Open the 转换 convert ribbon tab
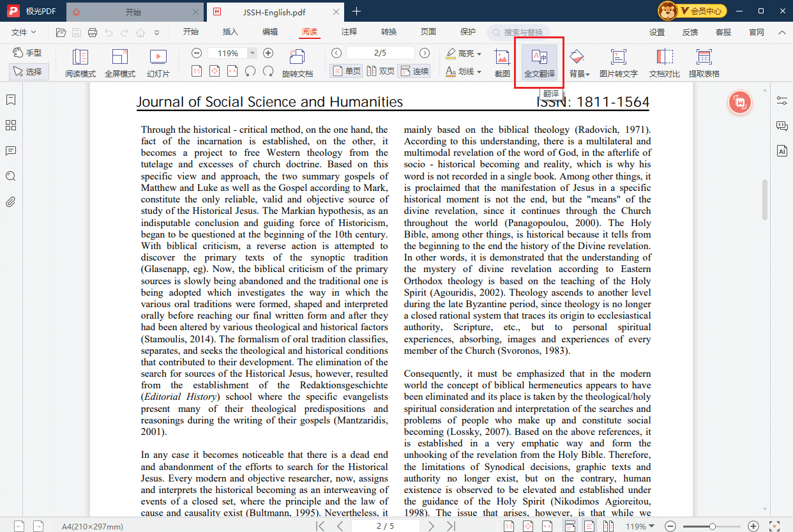793x532 pixels. point(389,32)
